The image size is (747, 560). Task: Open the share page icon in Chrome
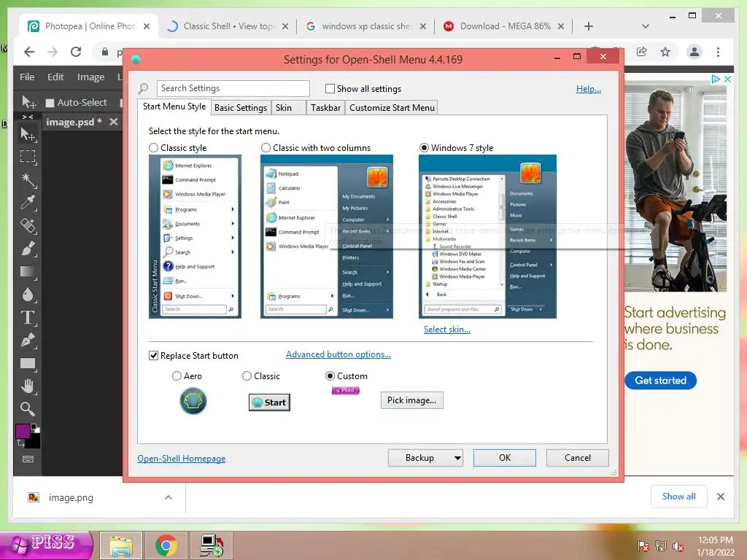[x=642, y=52]
